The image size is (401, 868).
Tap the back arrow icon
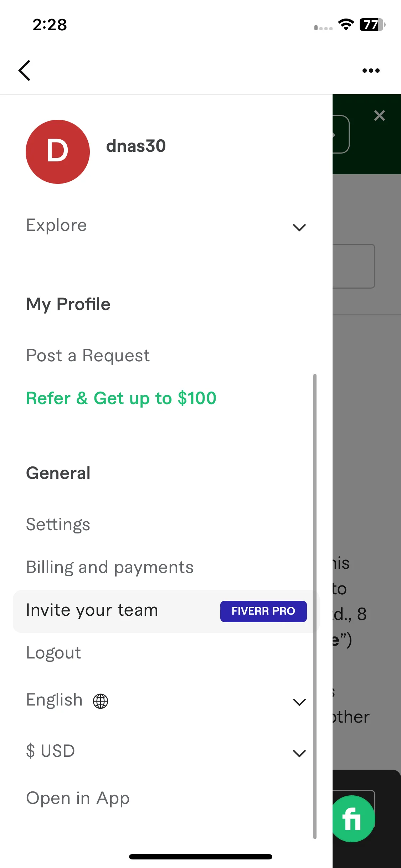pyautogui.click(x=24, y=70)
